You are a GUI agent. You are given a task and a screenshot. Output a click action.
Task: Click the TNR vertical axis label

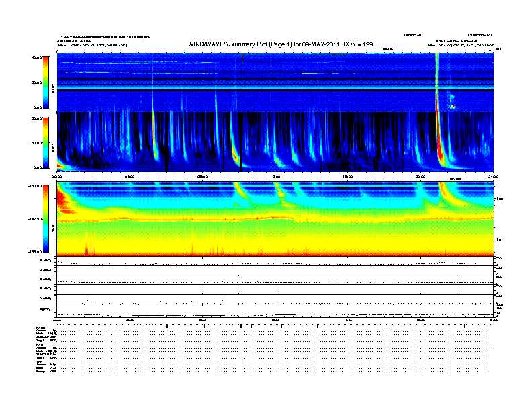coord(53,230)
